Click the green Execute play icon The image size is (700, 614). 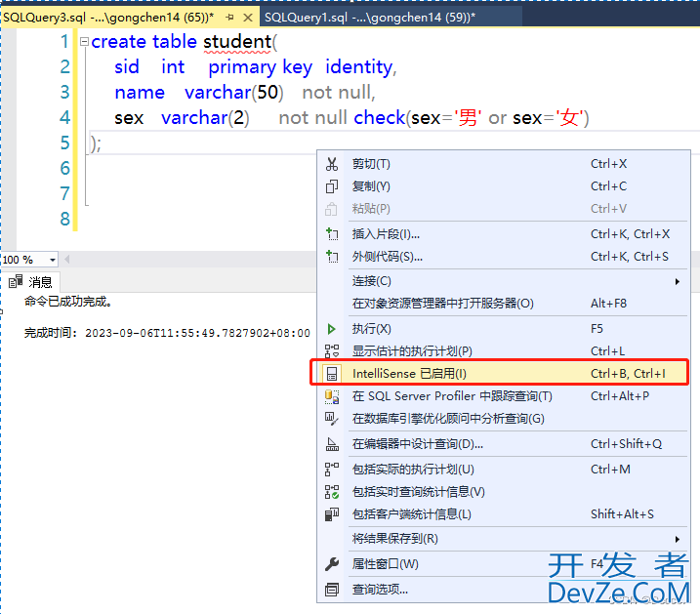coord(332,329)
